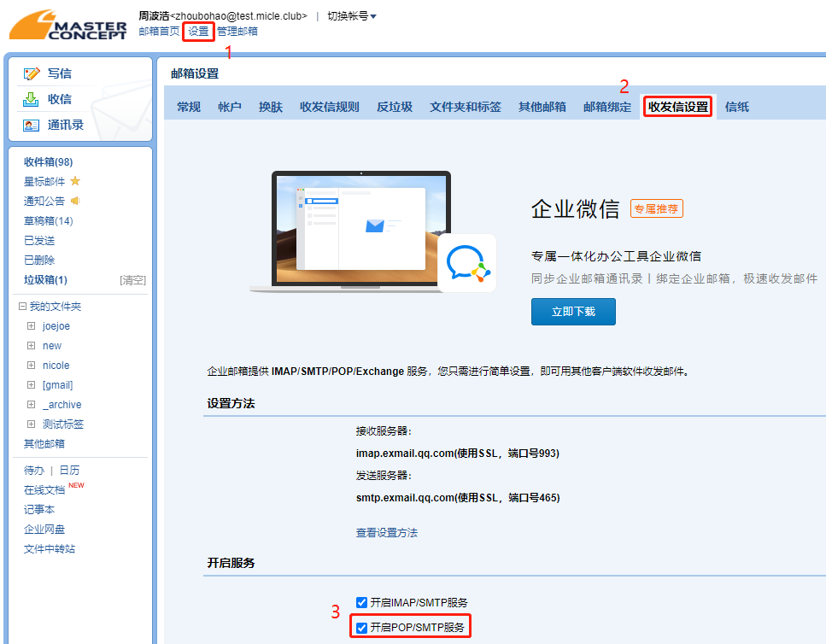Click 写信 to compose mail

click(x=60, y=73)
